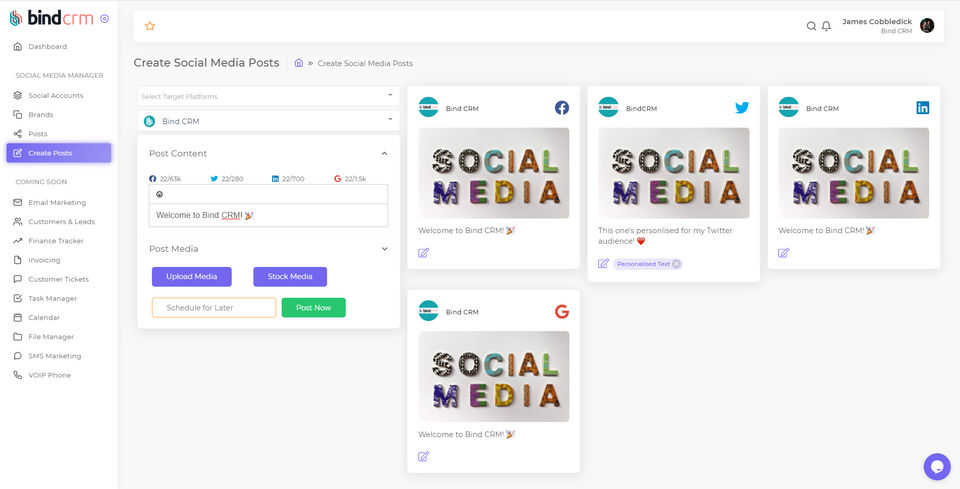Click the James Cobbledick user name

point(877,21)
